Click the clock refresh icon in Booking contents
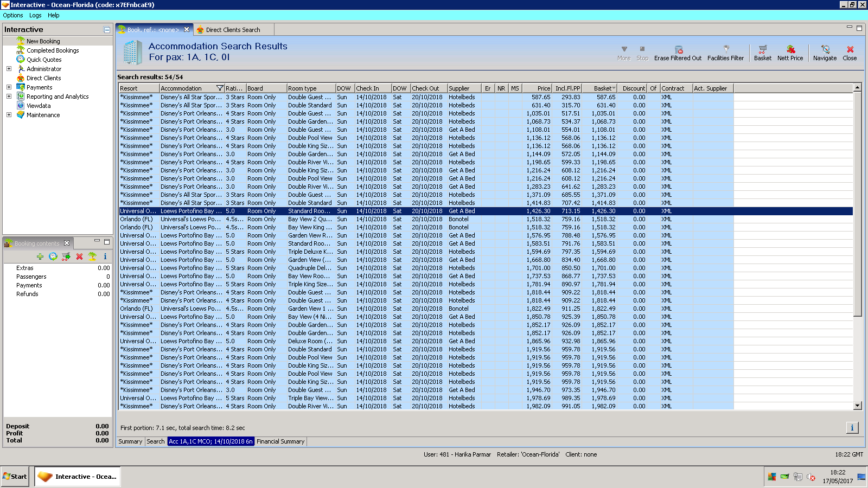868x488 pixels. 53,256
